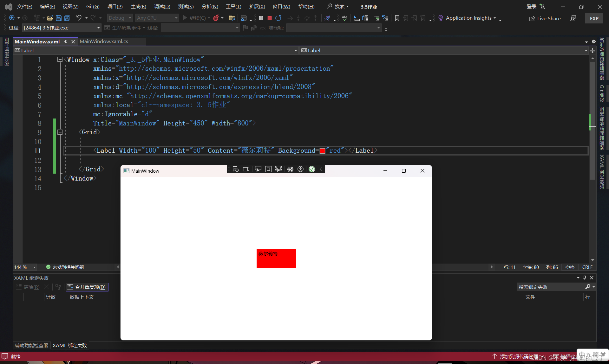This screenshot has width=609, height=364.
Task: Click the Save All icon
Action: 67,18
